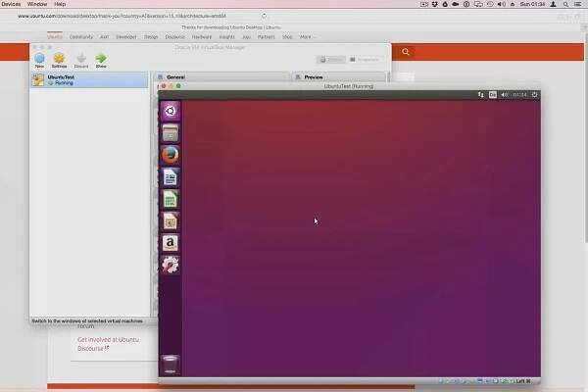The height and width of the screenshot is (392, 588).
Task: Open LibreOffice Impress from the launcher
Action: pyautogui.click(x=171, y=220)
